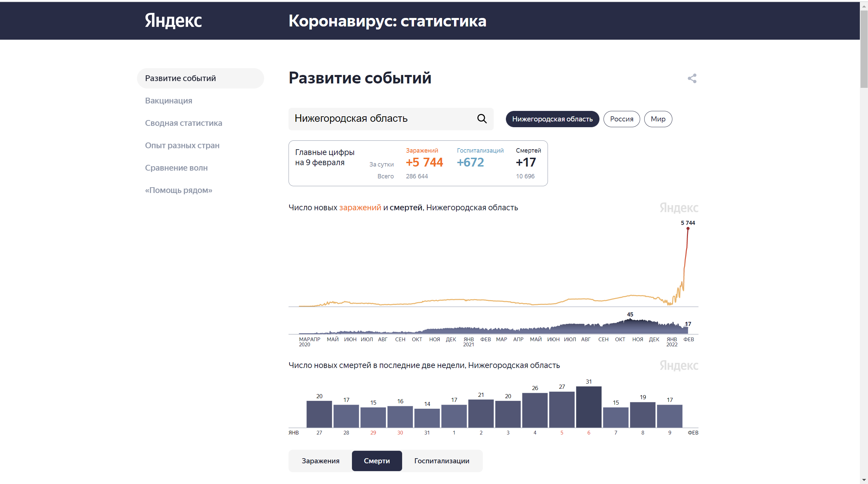
Task: Select the Смерти chart tab
Action: [377, 461]
